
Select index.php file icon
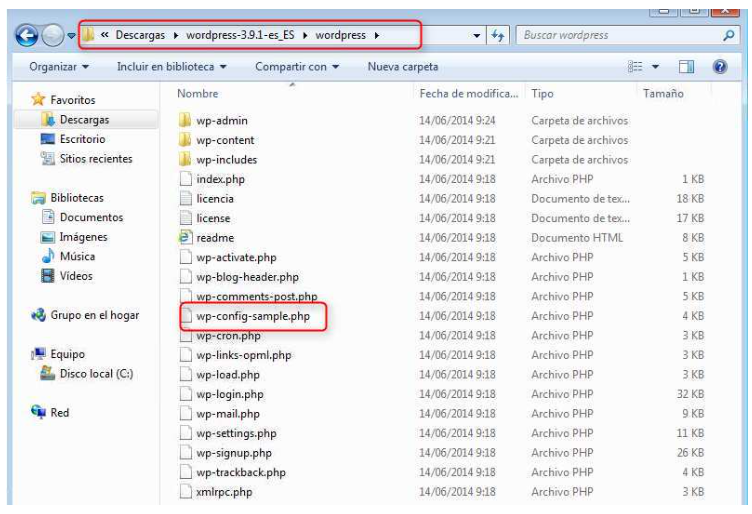pos(186,179)
